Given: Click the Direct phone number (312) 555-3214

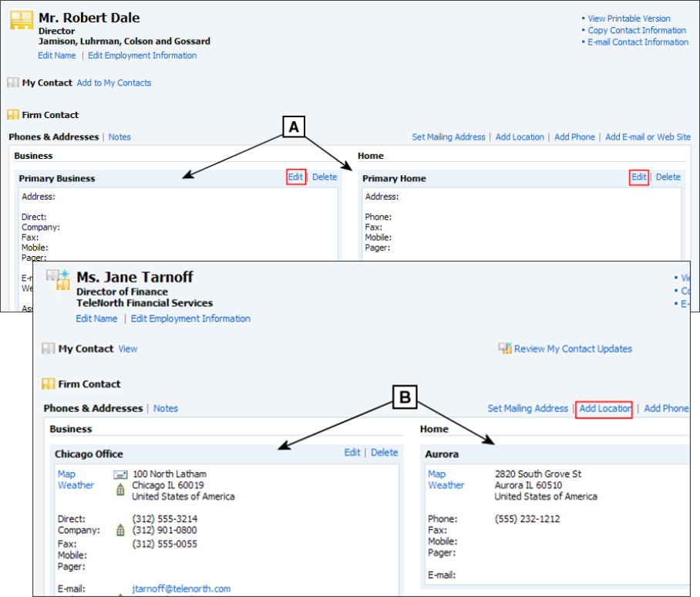Looking at the screenshot, I should pyautogui.click(x=165, y=519).
